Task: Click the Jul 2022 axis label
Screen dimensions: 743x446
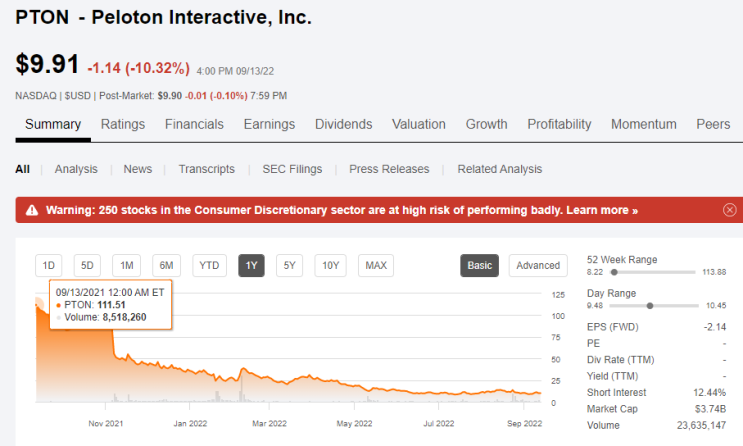Action: click(439, 423)
